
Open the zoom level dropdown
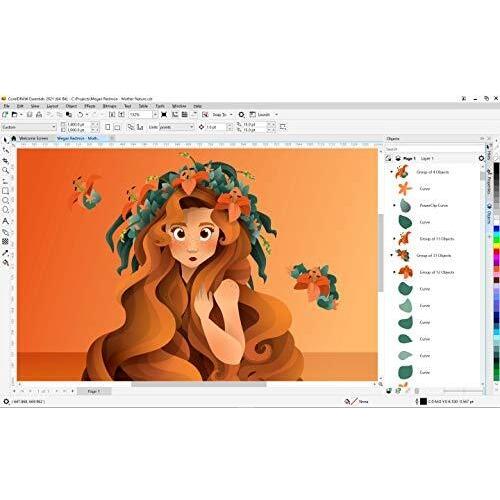click(155, 115)
